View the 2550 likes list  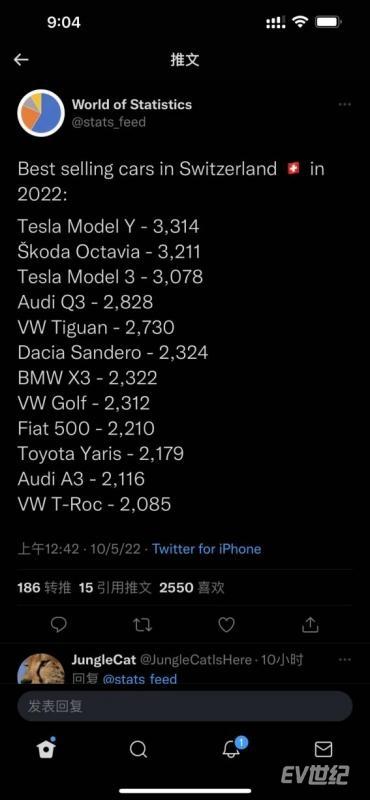tap(192, 588)
